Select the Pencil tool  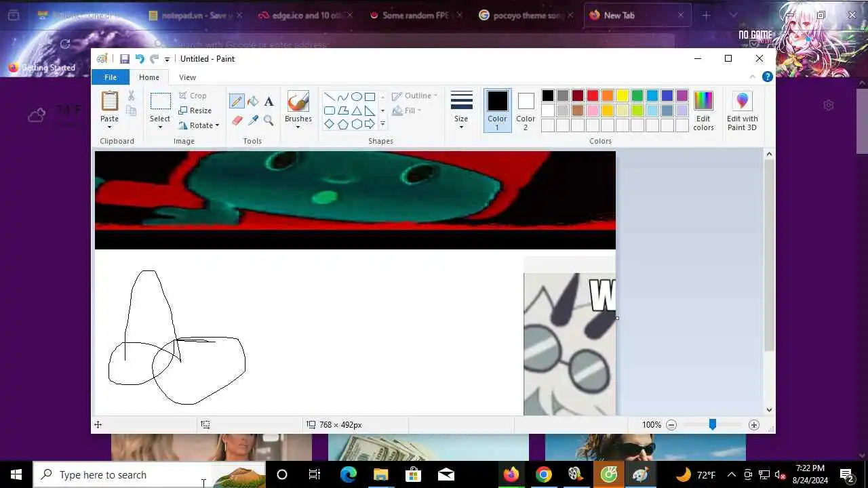[x=237, y=102]
